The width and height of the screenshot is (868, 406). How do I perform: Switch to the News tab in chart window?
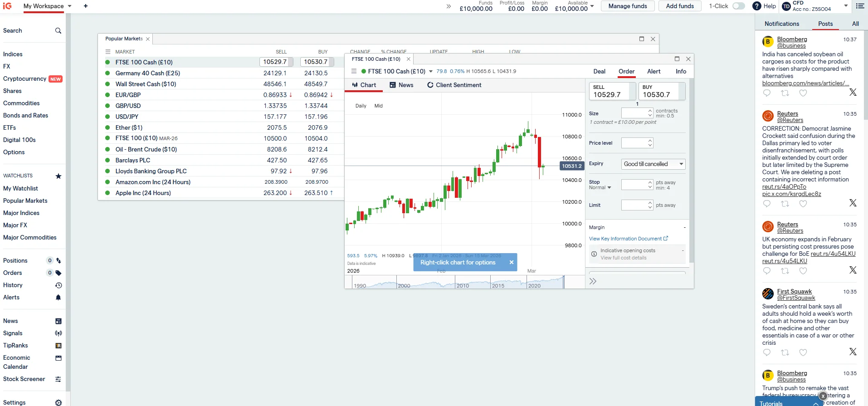coord(402,85)
